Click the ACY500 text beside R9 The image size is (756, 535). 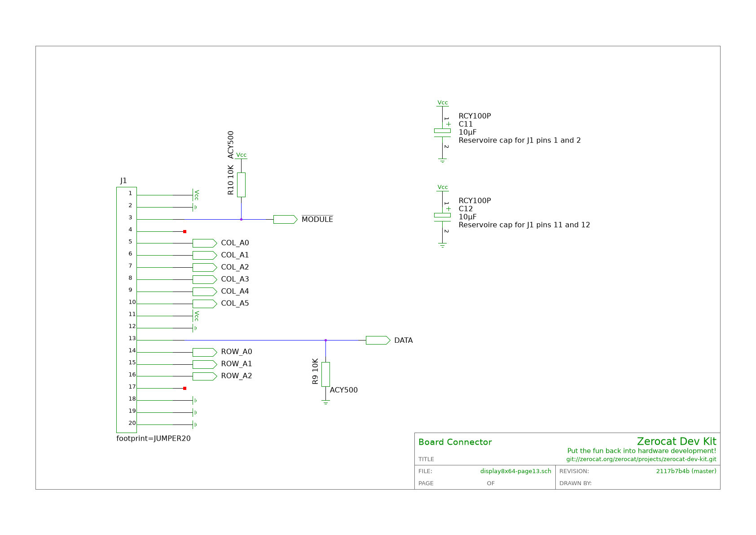pyautogui.click(x=344, y=390)
